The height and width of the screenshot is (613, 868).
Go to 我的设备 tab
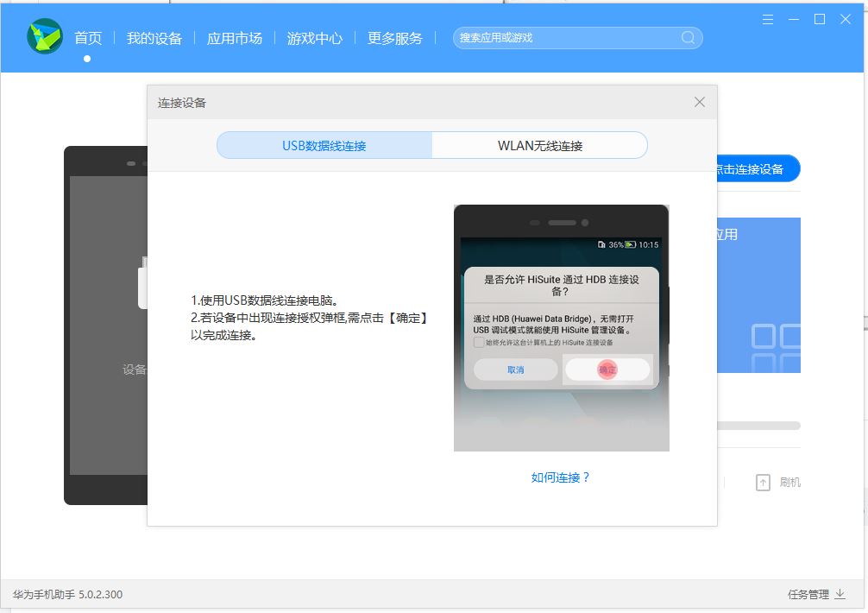coord(154,38)
